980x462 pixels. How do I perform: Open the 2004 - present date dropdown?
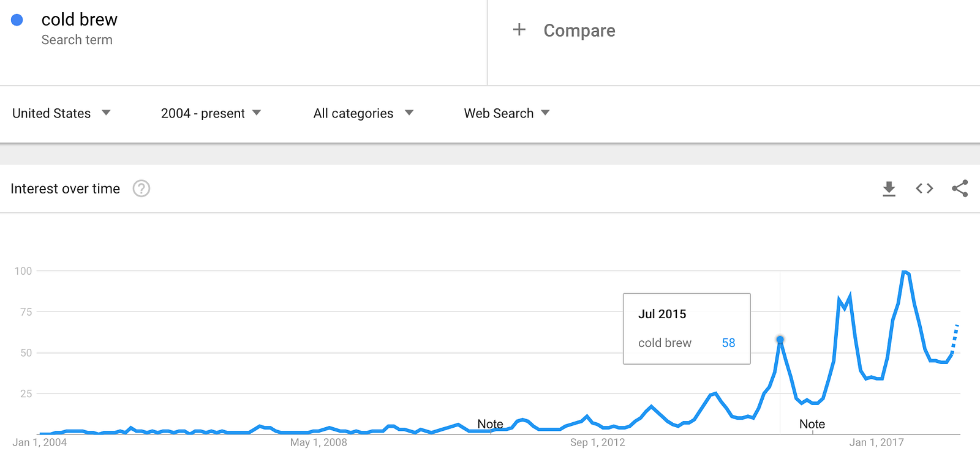211,113
